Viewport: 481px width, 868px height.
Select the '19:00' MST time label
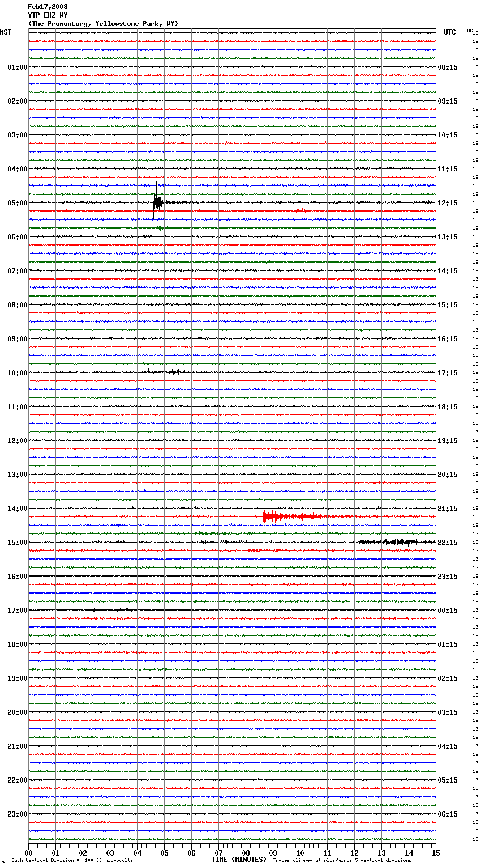(x=18, y=678)
